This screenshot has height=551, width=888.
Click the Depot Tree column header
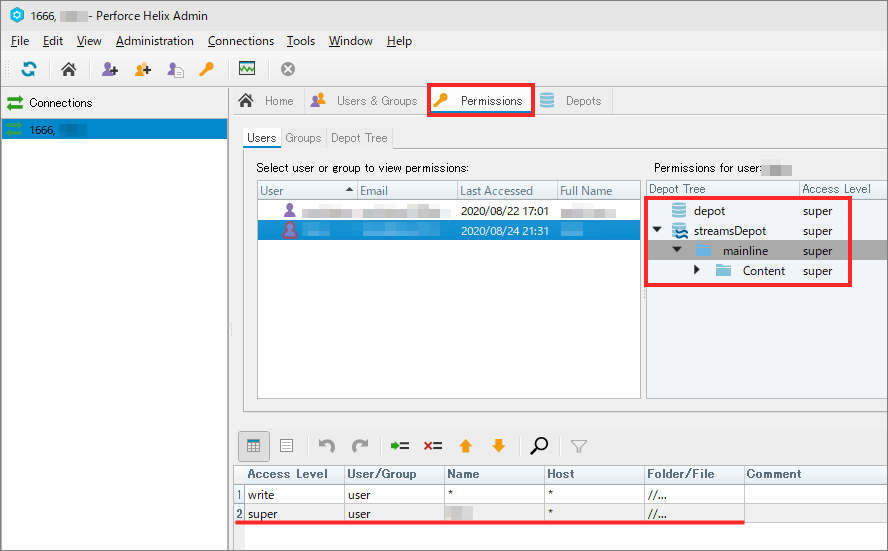pos(723,189)
